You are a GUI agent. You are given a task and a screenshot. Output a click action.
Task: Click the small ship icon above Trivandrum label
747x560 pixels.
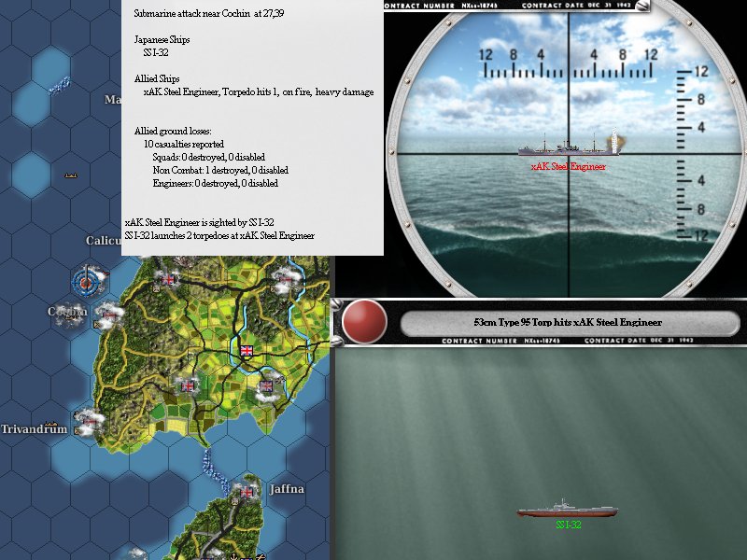[x=50, y=425]
